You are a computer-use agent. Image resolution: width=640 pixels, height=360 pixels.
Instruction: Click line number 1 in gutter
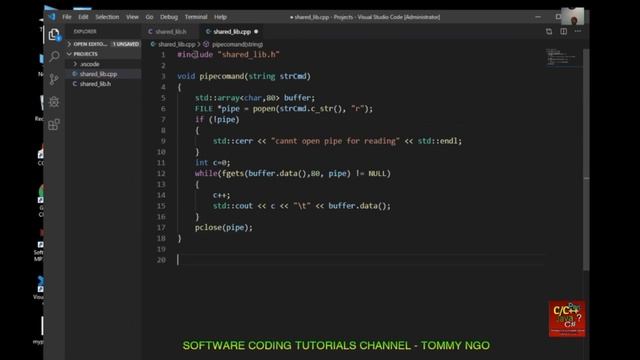163,55
